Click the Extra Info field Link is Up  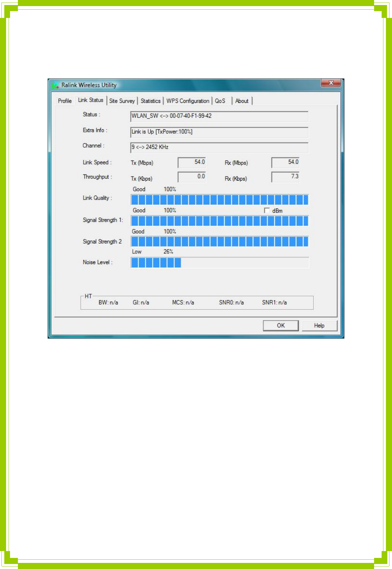[219, 132]
